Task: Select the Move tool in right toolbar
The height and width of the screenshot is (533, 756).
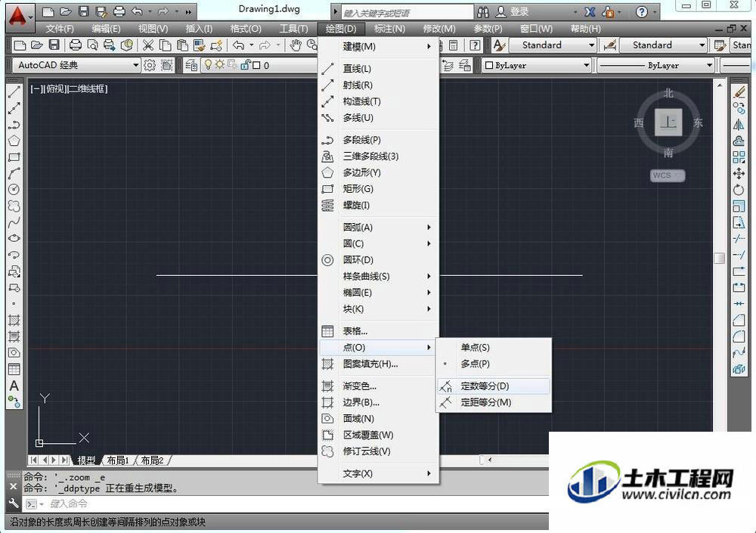Action: point(739,174)
